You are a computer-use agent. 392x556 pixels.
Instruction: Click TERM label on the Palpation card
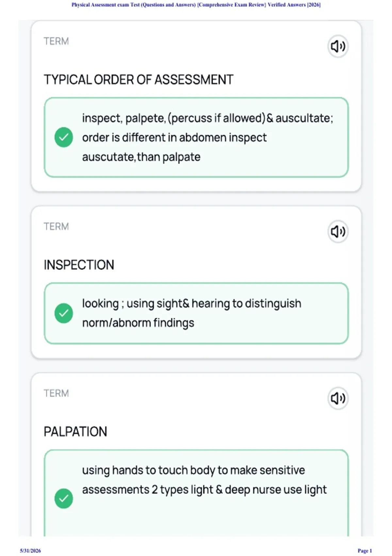pyautogui.click(x=56, y=393)
